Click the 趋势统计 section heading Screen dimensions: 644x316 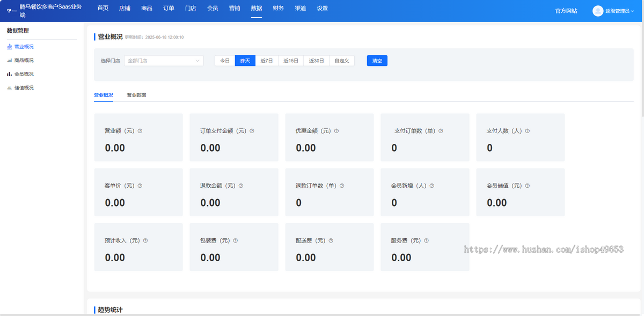click(x=110, y=310)
